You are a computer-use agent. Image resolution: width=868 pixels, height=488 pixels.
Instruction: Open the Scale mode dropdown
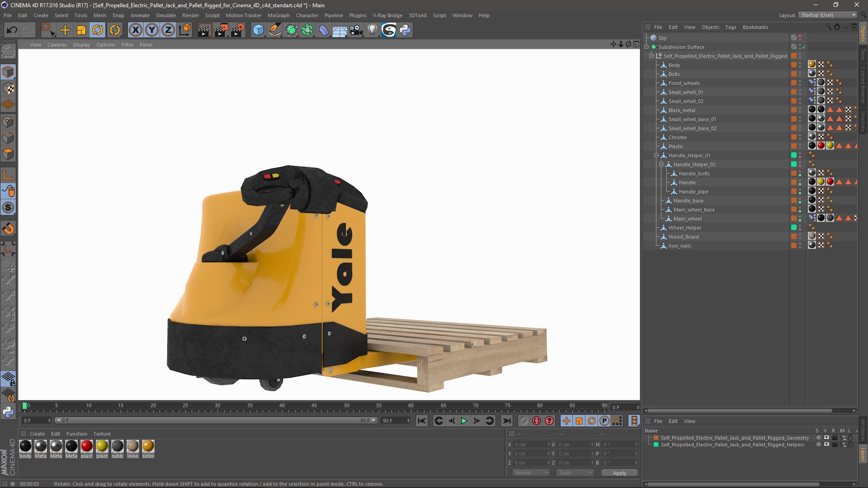575,473
